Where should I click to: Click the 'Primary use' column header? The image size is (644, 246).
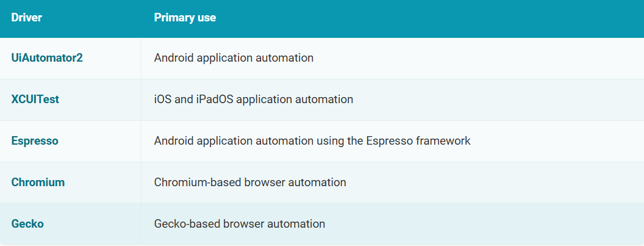tap(185, 18)
